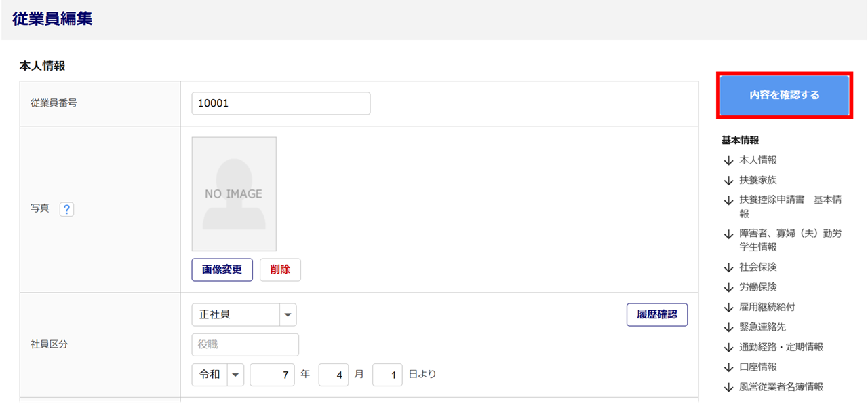Click the photo help question mark icon

click(x=66, y=209)
